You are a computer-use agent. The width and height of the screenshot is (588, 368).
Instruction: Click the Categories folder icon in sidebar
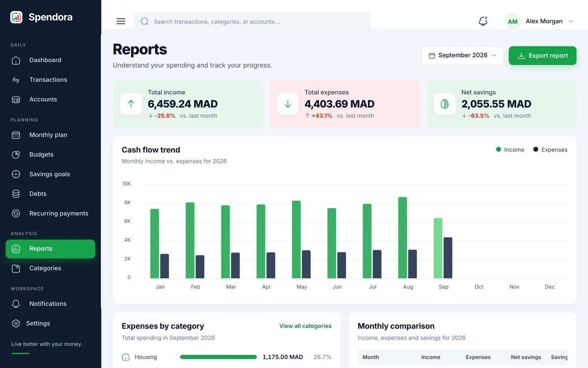tap(16, 268)
